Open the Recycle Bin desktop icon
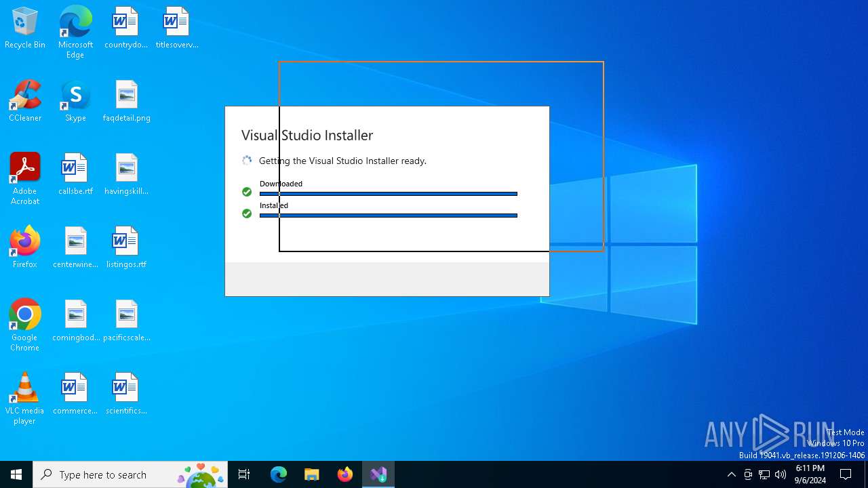The height and width of the screenshot is (488, 868). click(x=25, y=28)
